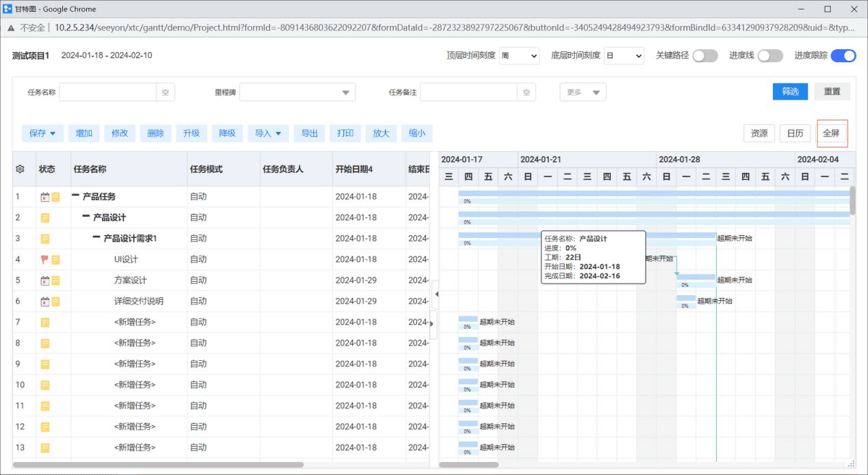Click the yellow note icon in row 6
The width and height of the screenshot is (868, 475).
coord(55,301)
